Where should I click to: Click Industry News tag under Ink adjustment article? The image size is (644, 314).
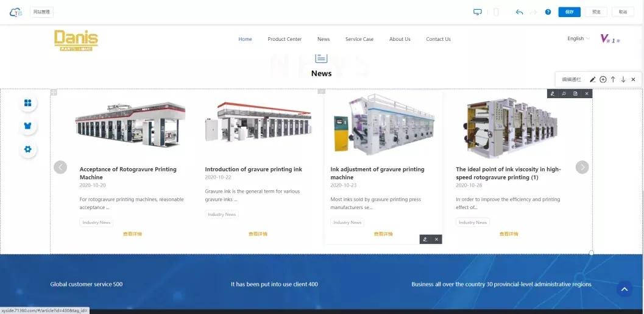pos(347,223)
